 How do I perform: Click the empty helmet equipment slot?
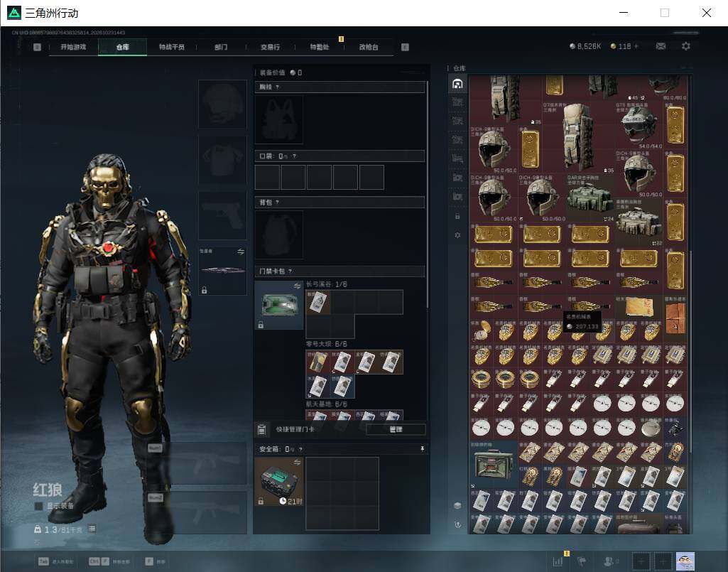pyautogui.click(x=222, y=104)
